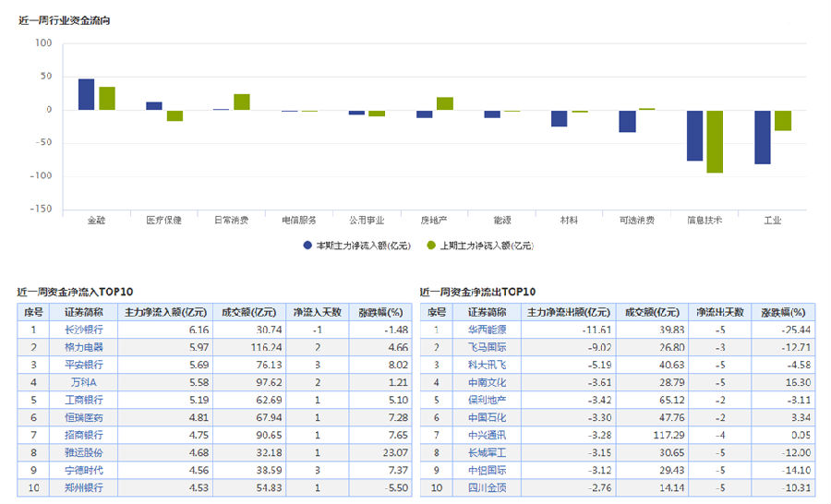This screenshot has width=831, height=504.
Task: Click the green bar for 医疗保健
Action: click(175, 116)
